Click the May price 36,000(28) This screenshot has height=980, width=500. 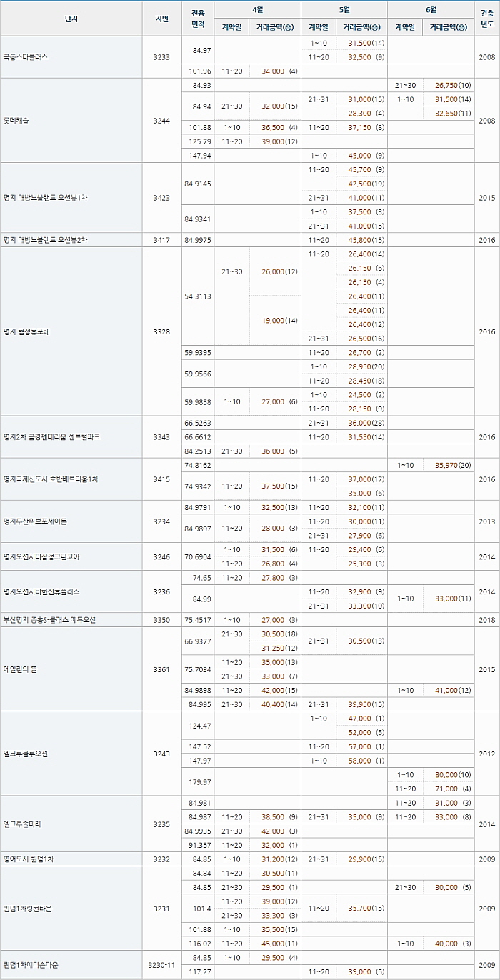click(x=366, y=423)
